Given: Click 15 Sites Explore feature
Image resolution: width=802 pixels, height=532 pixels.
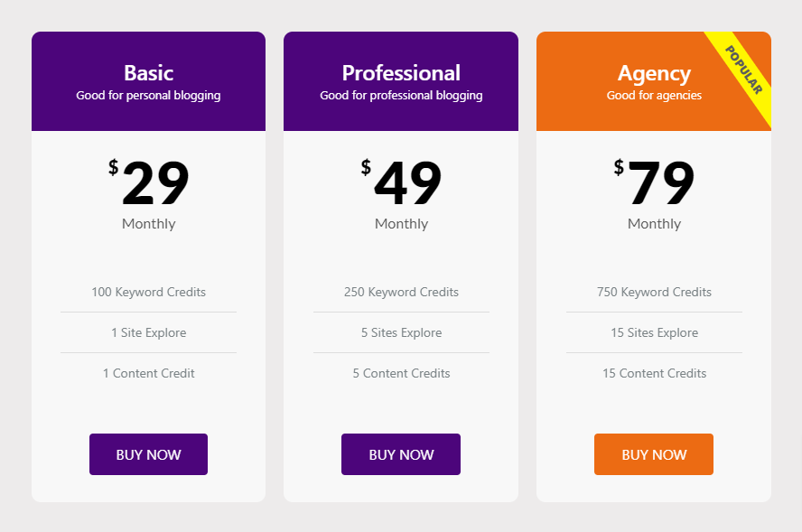Looking at the screenshot, I should [x=654, y=332].
